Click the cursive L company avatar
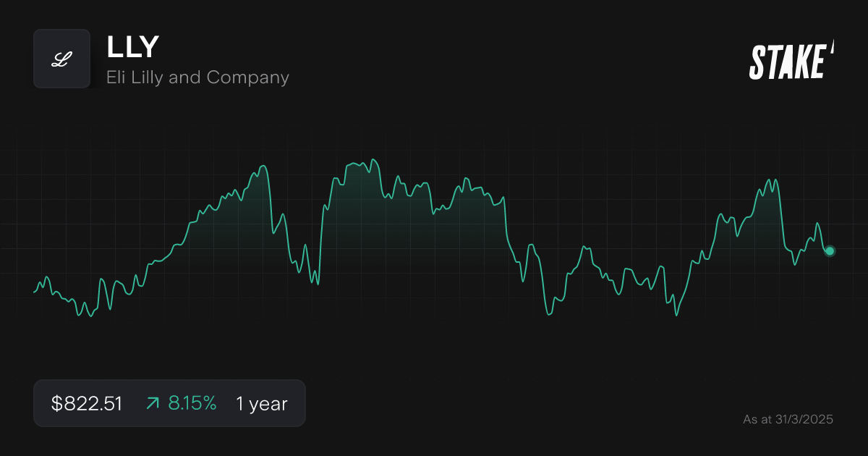This screenshot has width=868, height=456. [61, 59]
